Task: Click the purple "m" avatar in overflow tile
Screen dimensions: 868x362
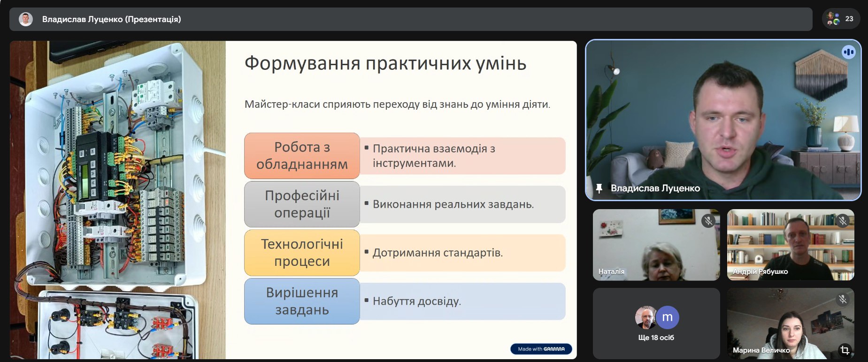Action: [x=667, y=317]
